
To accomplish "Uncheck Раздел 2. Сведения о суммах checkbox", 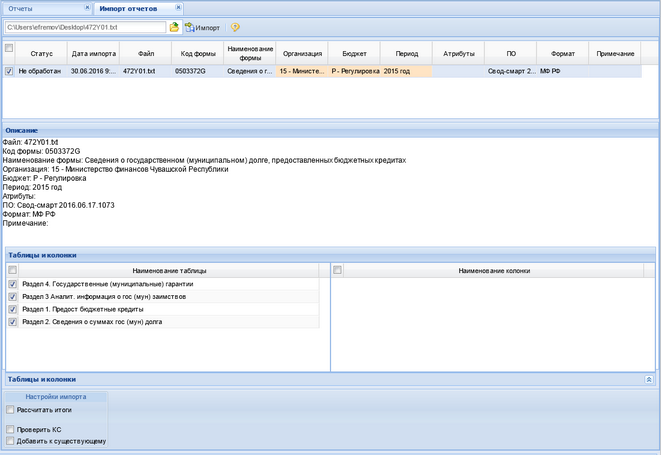I will tap(12, 322).
